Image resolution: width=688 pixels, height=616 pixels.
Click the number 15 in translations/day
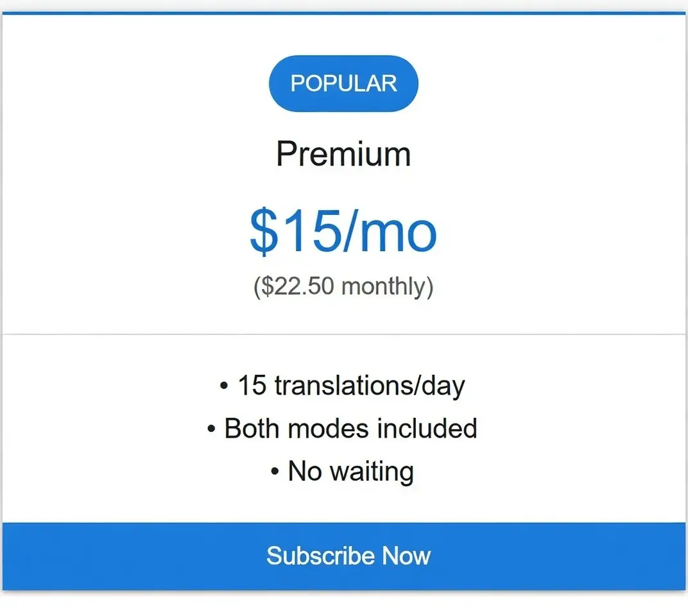click(252, 386)
